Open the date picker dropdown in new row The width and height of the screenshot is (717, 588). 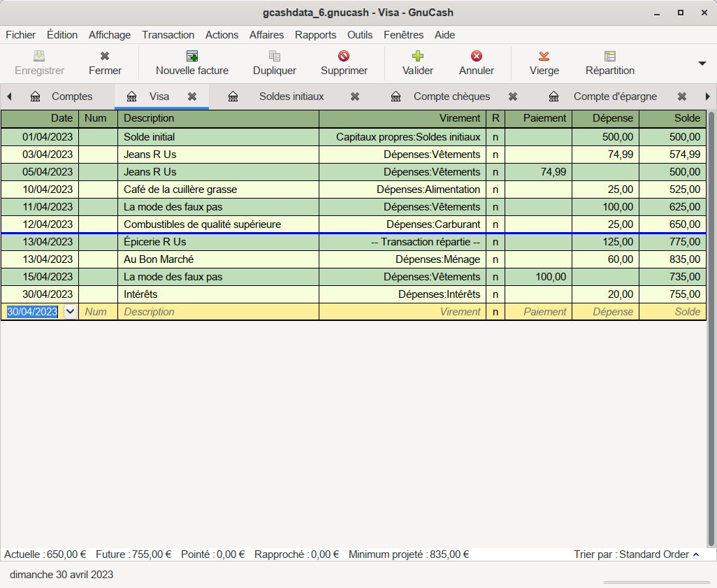(71, 312)
